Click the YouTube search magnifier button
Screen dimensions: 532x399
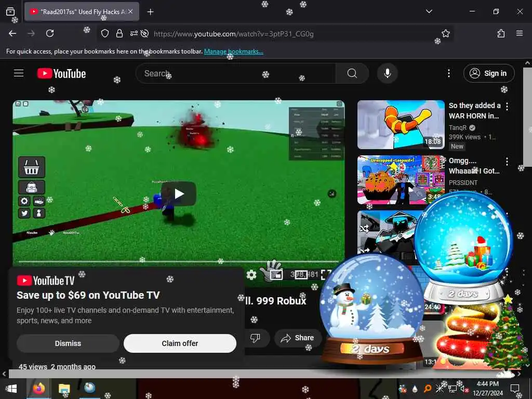point(352,73)
